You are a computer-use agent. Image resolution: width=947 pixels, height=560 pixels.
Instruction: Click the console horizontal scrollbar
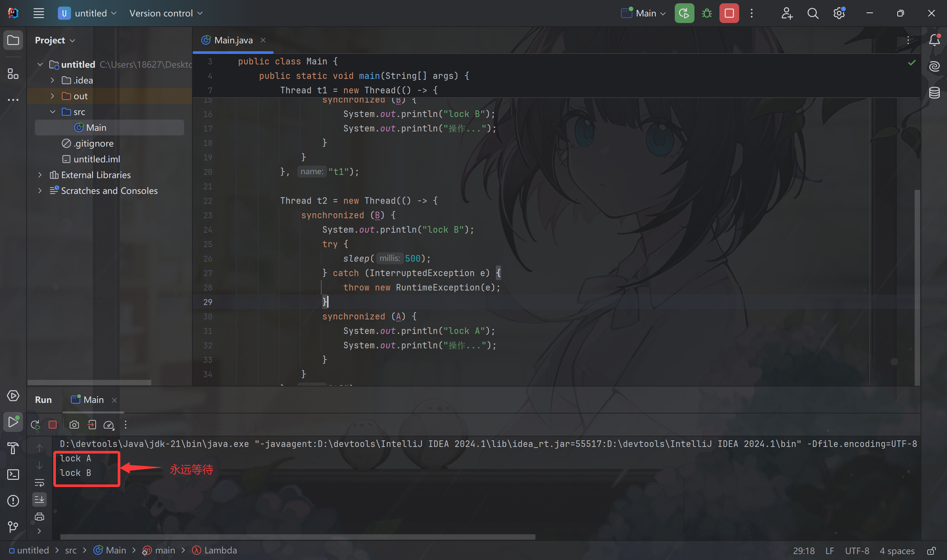[x=298, y=537]
